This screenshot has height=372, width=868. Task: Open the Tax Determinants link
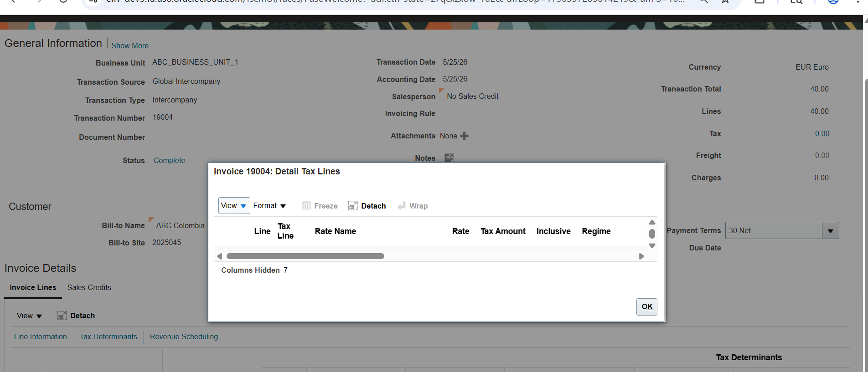(x=108, y=336)
